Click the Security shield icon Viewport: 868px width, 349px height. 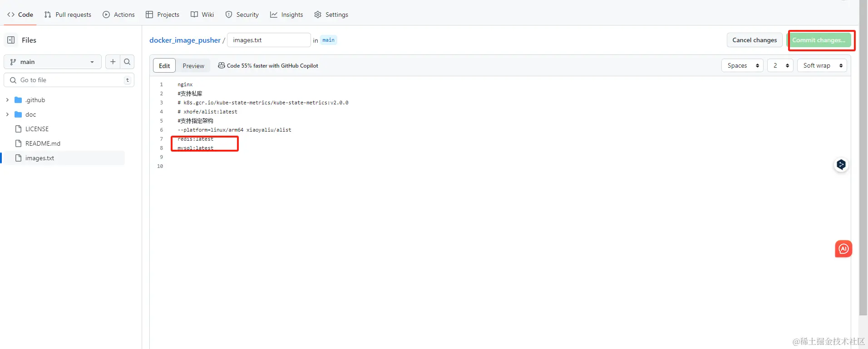pos(229,15)
